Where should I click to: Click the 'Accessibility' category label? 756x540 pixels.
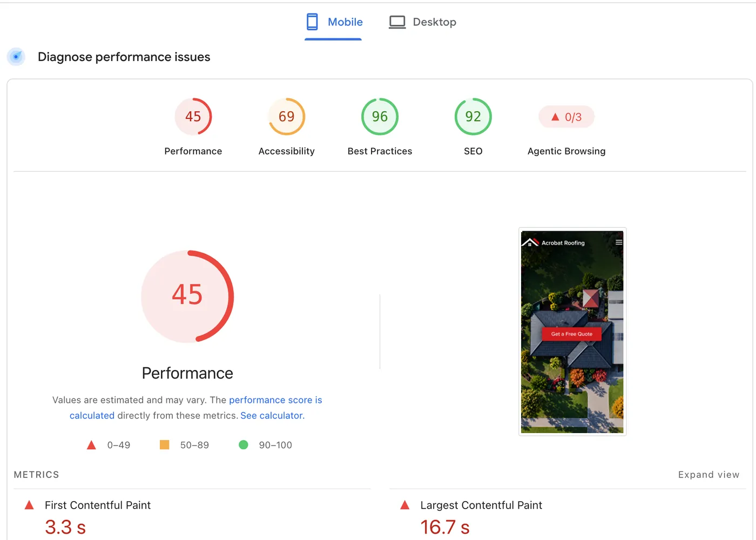287,151
